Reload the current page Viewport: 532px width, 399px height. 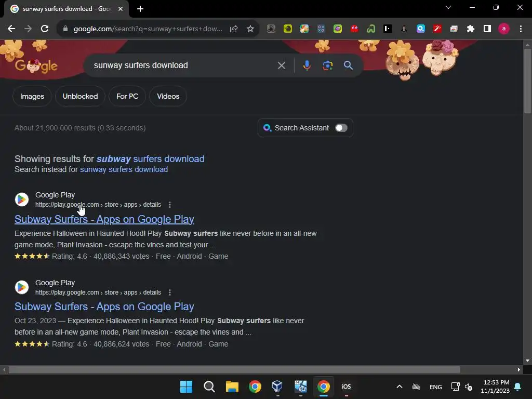click(45, 29)
